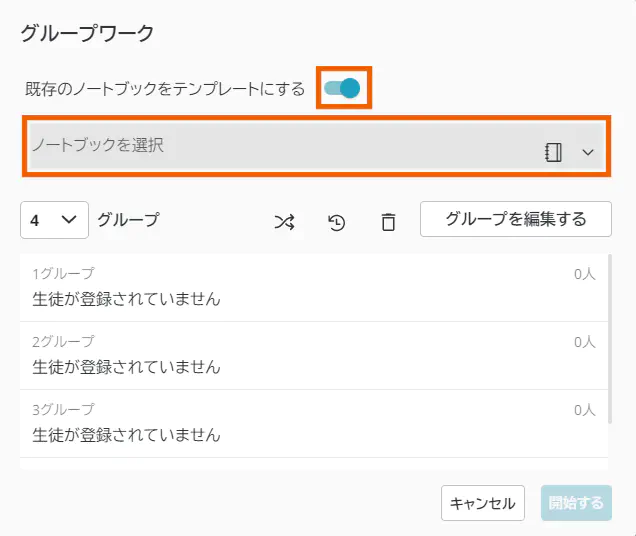Select the 3グループ list row
Viewport: 636px width, 536px height.
pos(300,423)
